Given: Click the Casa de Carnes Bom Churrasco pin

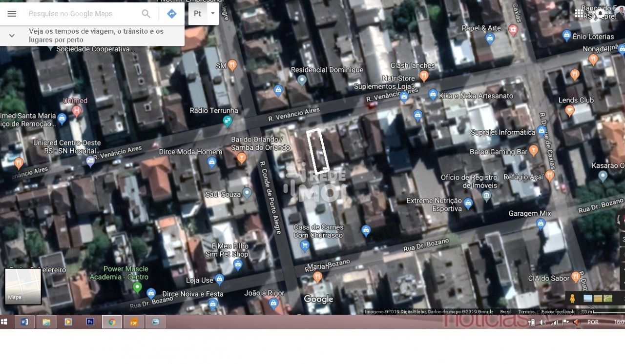Looking at the screenshot, I should click(305, 246).
